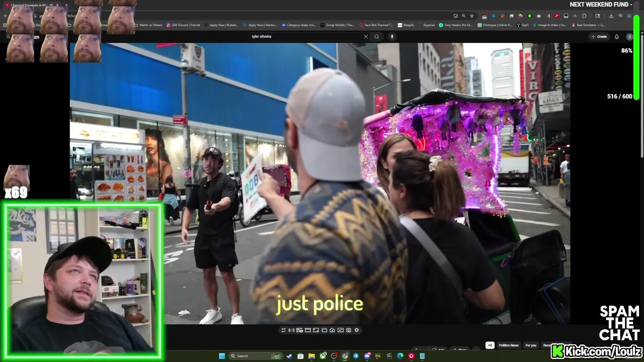Take a video screenshot with the camera icon
The height and width of the screenshot is (362, 644).
pos(349,330)
